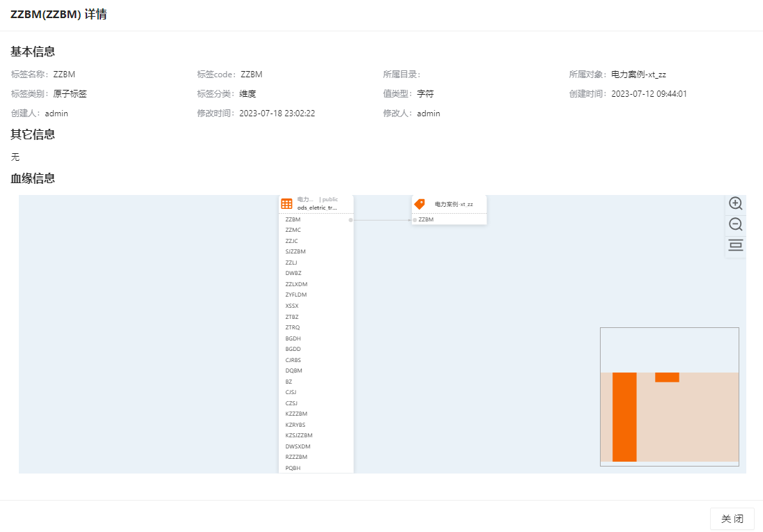Click the lineage arrow connecting ZZBM fields
This screenshot has width=763, height=532.
(x=383, y=220)
